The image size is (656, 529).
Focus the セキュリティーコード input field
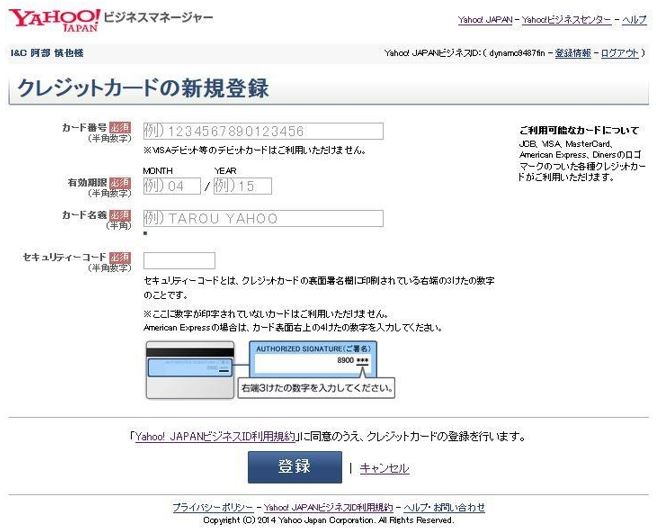[179, 260]
